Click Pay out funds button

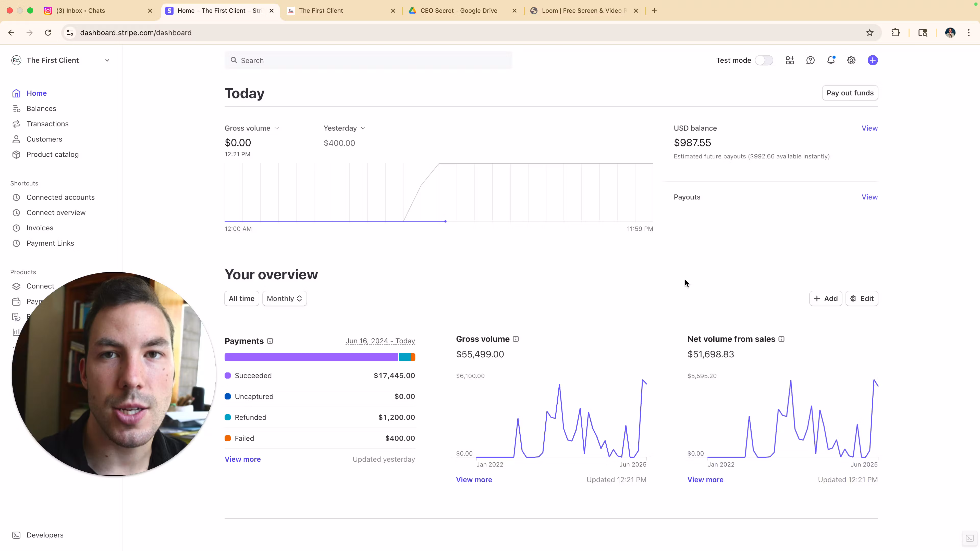850,93
